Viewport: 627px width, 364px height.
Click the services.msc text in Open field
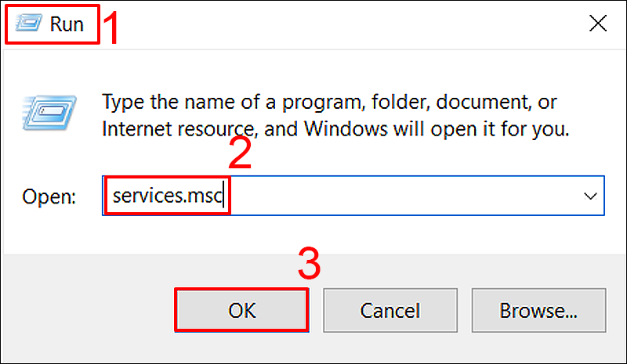pos(165,196)
